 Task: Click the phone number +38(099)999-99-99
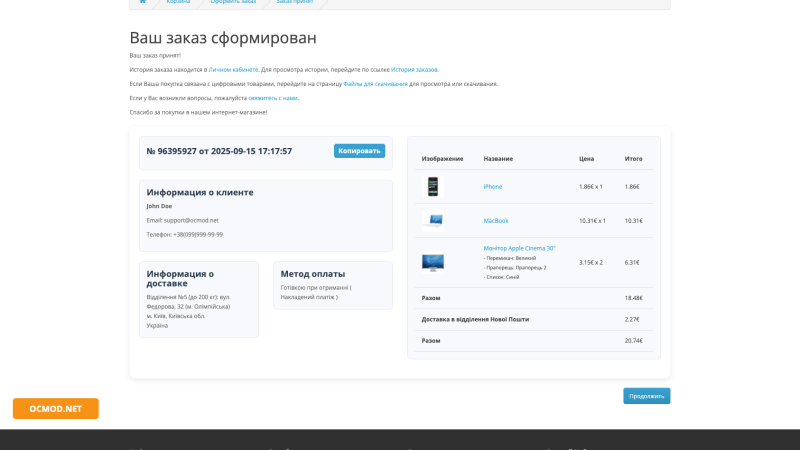point(198,235)
